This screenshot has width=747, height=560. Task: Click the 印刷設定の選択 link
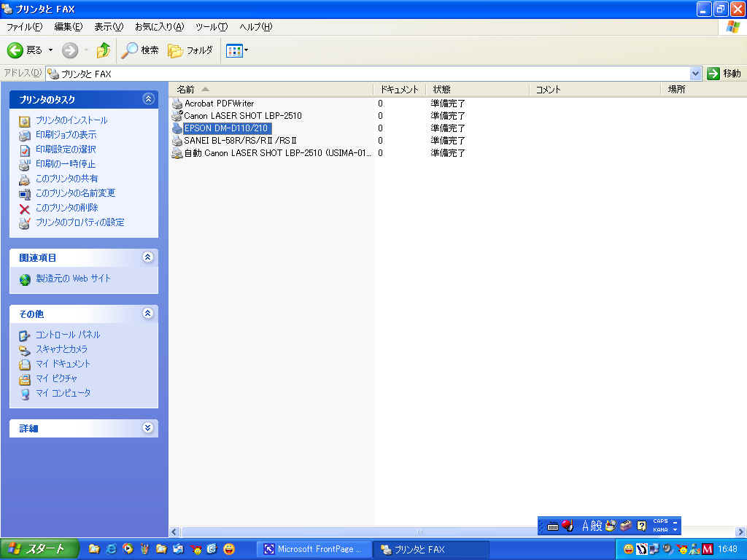[66, 149]
